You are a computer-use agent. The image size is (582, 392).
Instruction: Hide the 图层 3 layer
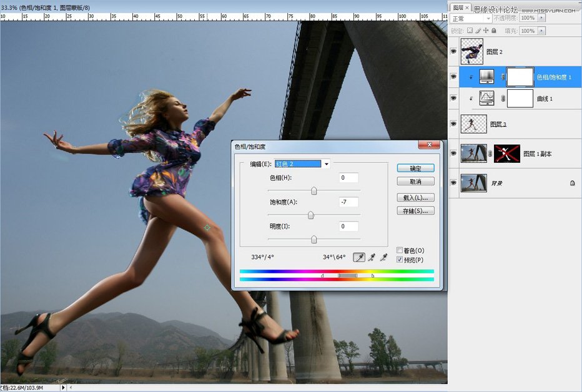click(x=453, y=124)
